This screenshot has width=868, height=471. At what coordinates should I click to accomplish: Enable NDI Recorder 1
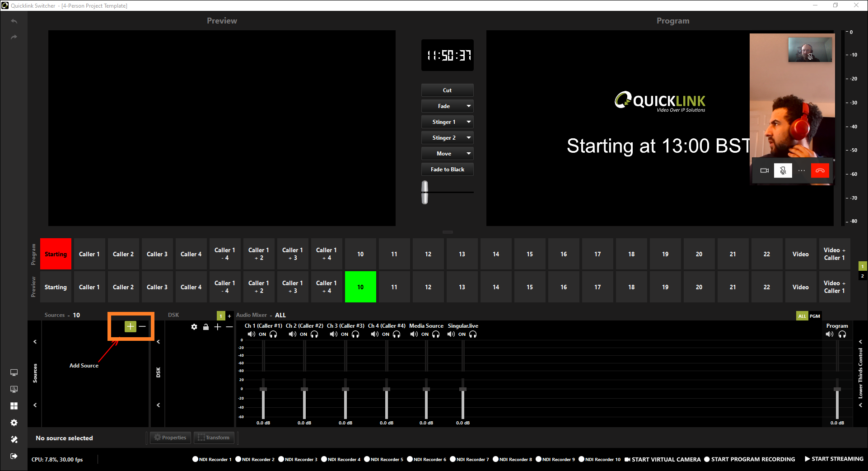212,459
